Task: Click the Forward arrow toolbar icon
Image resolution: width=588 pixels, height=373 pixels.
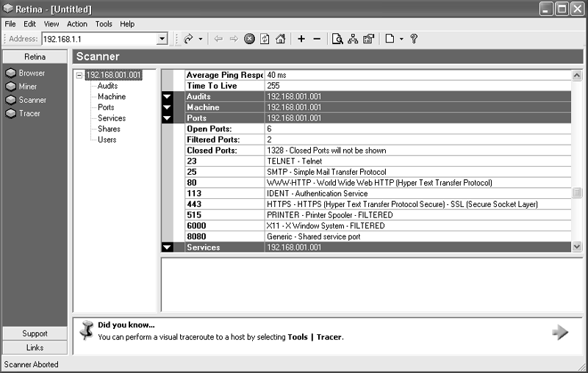Action: click(234, 39)
